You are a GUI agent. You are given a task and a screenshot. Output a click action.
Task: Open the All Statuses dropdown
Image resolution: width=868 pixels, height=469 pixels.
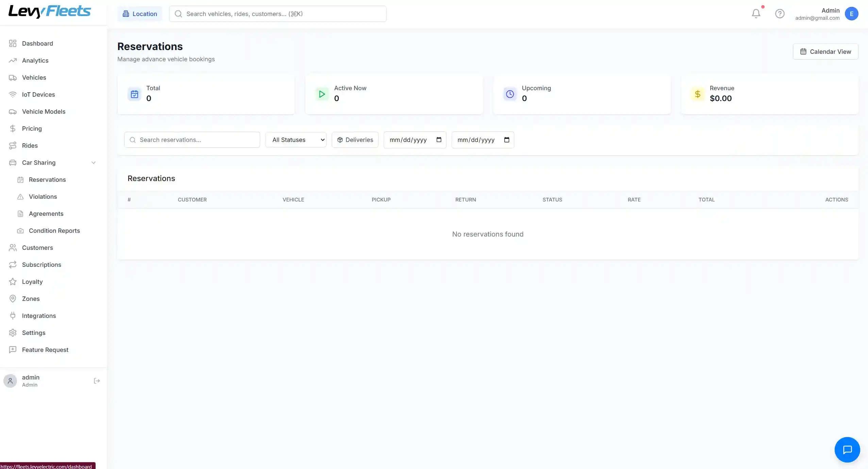pyautogui.click(x=296, y=140)
